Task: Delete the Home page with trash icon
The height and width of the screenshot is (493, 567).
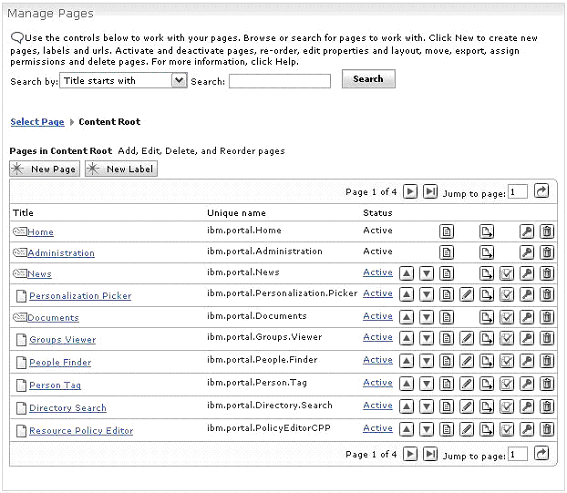Action: (547, 231)
